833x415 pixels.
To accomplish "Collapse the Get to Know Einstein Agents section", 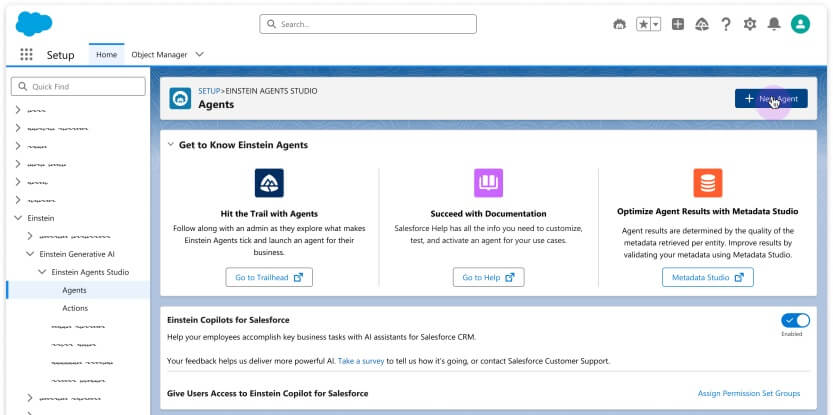I will point(171,145).
